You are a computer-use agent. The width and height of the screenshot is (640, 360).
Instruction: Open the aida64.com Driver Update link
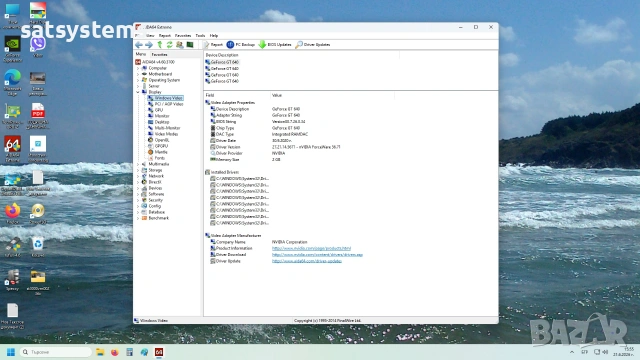[x=307, y=261]
